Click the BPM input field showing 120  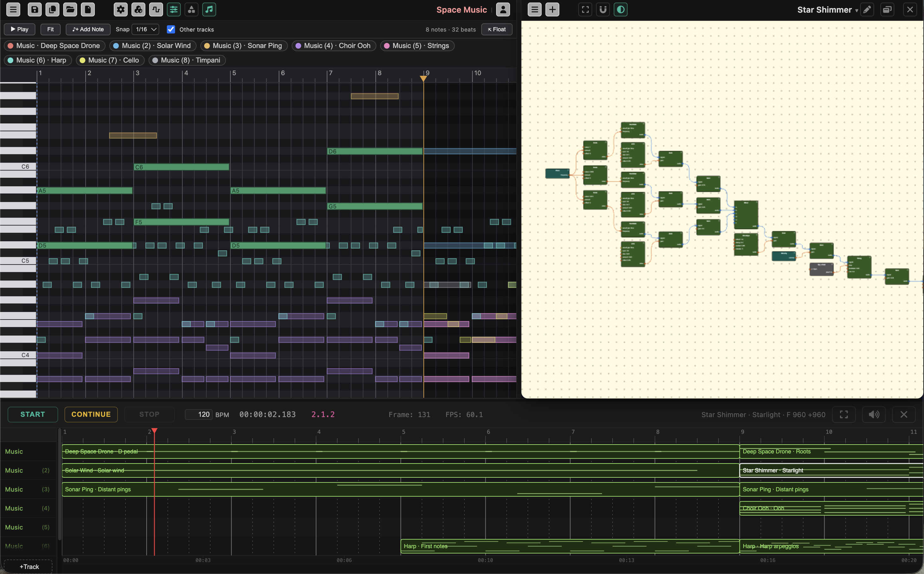[x=198, y=414]
